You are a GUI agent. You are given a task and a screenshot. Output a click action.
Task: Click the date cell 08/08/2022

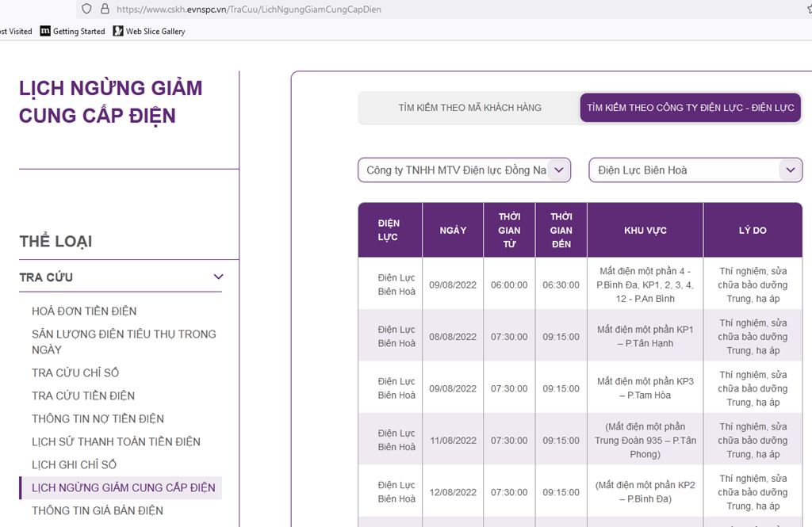[453, 337]
